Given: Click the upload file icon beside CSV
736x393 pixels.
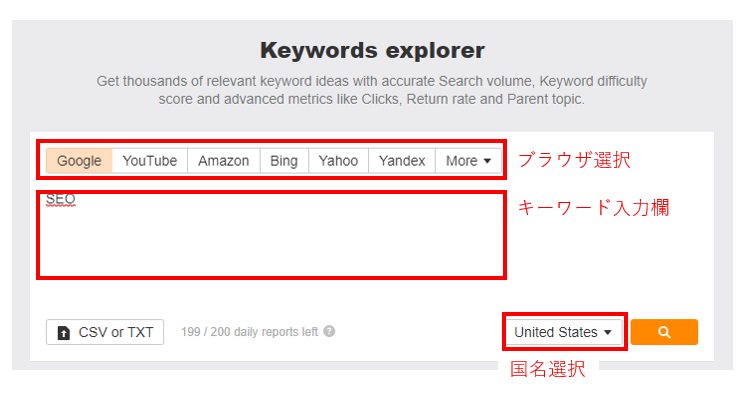Looking at the screenshot, I should (63, 332).
